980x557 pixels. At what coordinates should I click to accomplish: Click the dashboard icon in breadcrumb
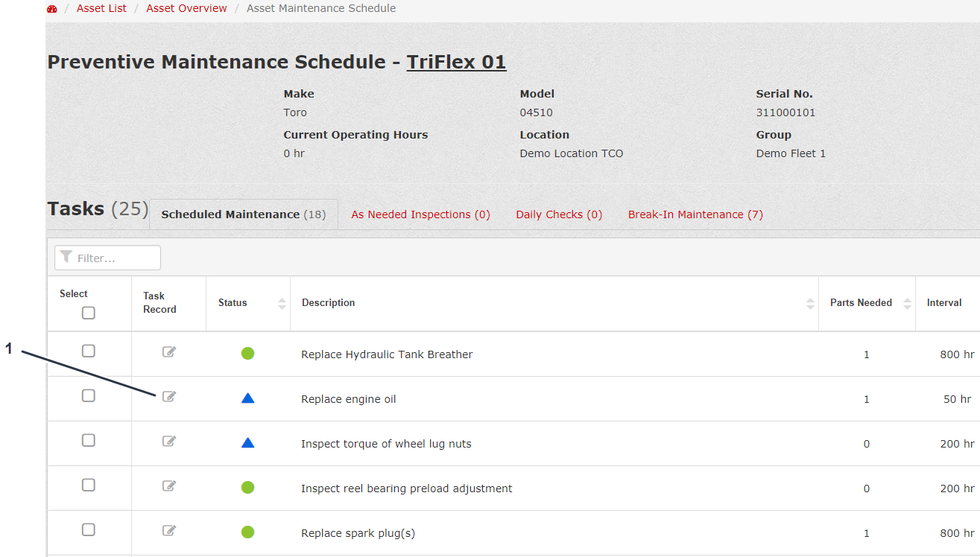coord(51,9)
